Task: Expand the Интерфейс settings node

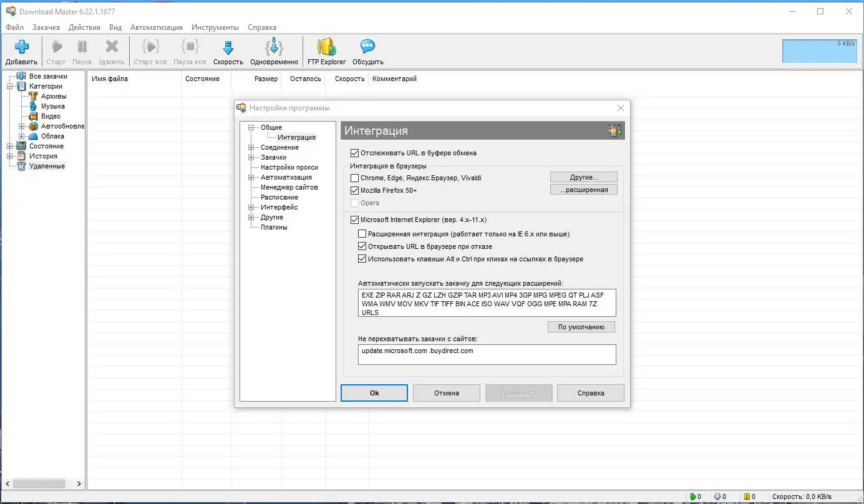Action: click(251, 207)
